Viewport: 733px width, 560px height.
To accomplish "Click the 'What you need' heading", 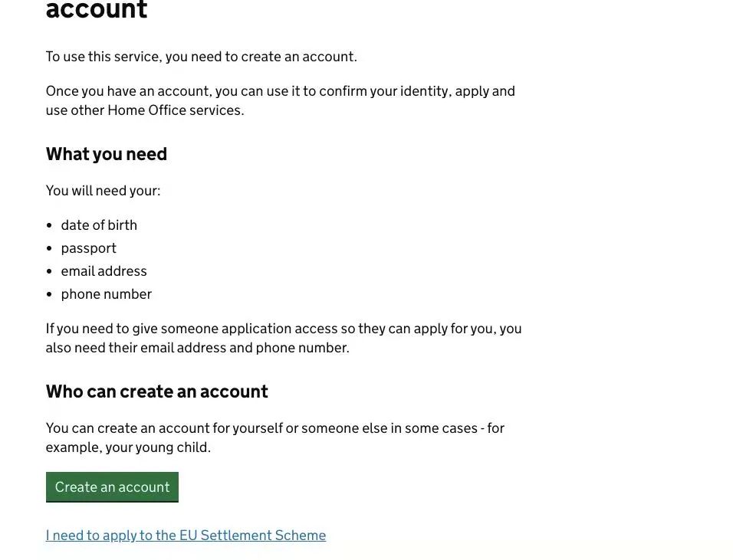I will 106,154.
